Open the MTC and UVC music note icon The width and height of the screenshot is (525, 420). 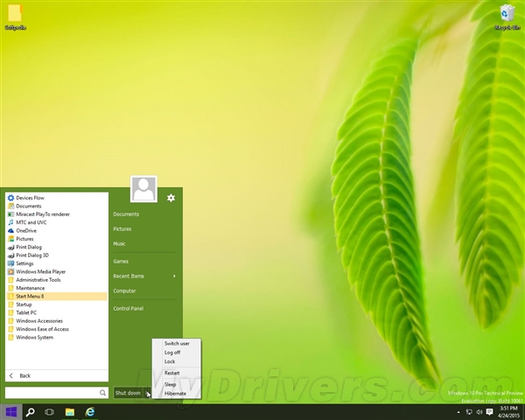coord(10,222)
